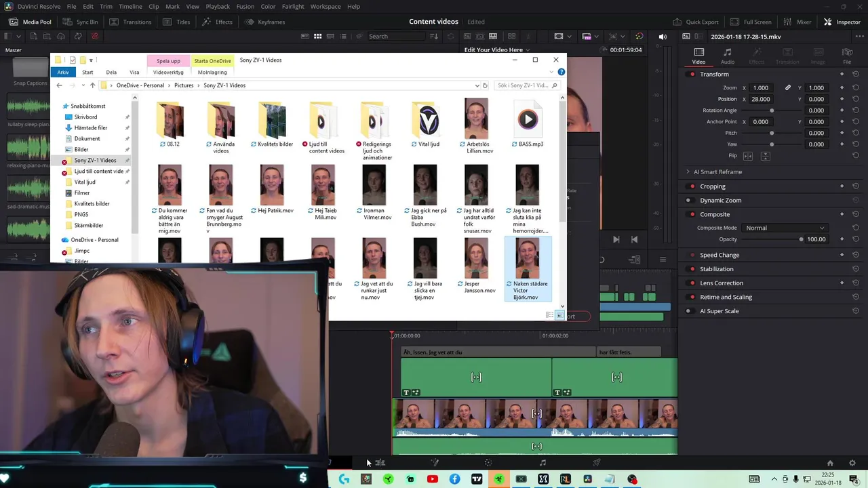Go back in Explorer

pos(59,85)
